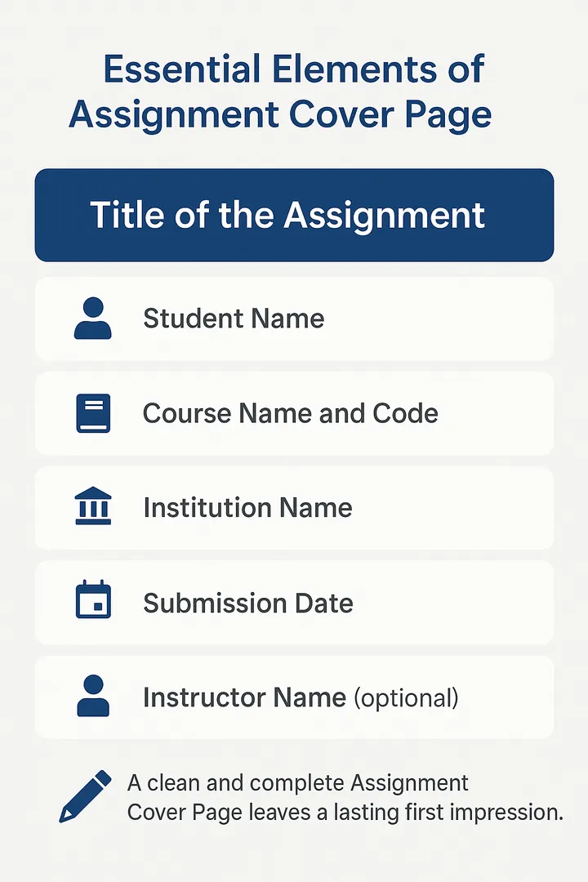Click the (optional) text after Instructor Name
Image resolution: width=588 pixels, height=882 pixels.
point(406,698)
